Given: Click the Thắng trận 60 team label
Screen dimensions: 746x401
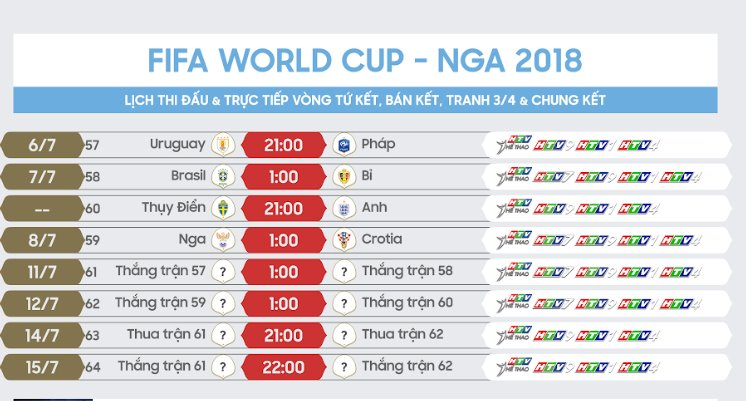Looking at the screenshot, I should [409, 303].
